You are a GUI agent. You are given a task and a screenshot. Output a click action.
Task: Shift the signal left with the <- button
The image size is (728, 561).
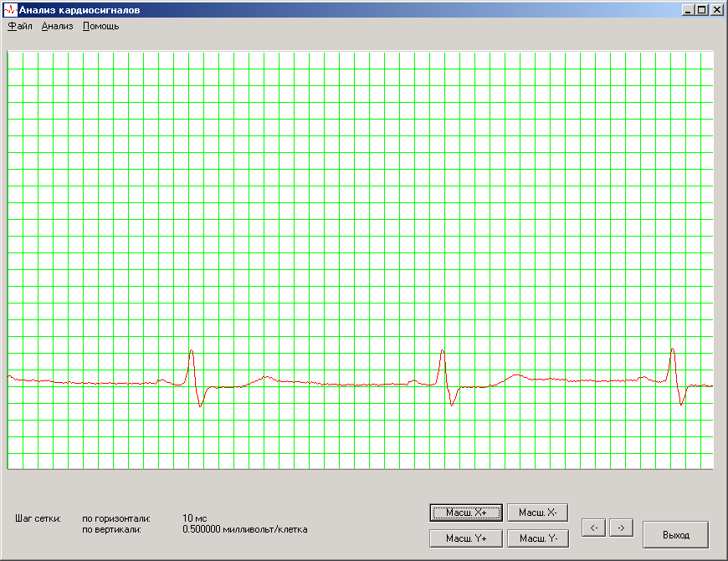(x=594, y=528)
